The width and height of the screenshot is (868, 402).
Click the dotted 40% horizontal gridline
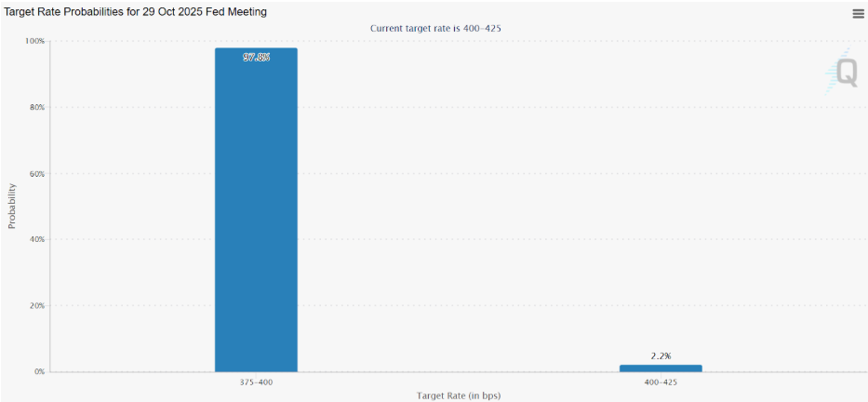point(465,239)
